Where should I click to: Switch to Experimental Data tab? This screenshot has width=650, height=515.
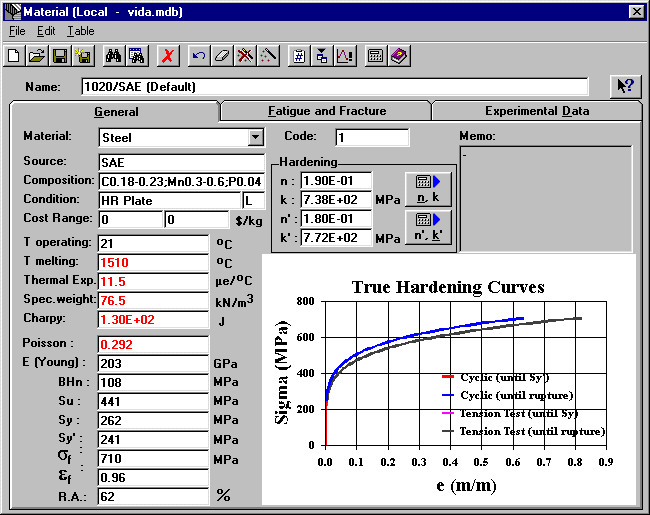(537, 111)
